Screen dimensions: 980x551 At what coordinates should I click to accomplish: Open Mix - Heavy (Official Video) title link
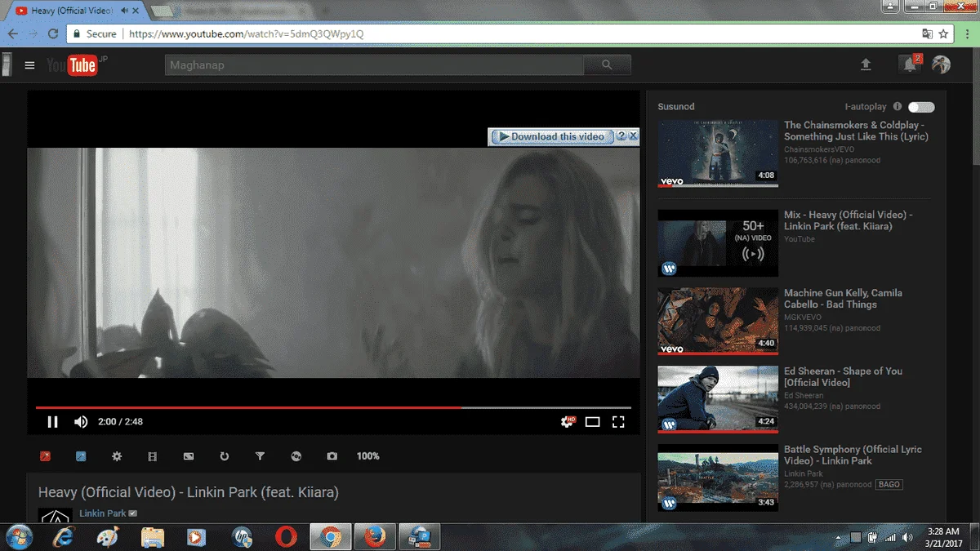(849, 220)
